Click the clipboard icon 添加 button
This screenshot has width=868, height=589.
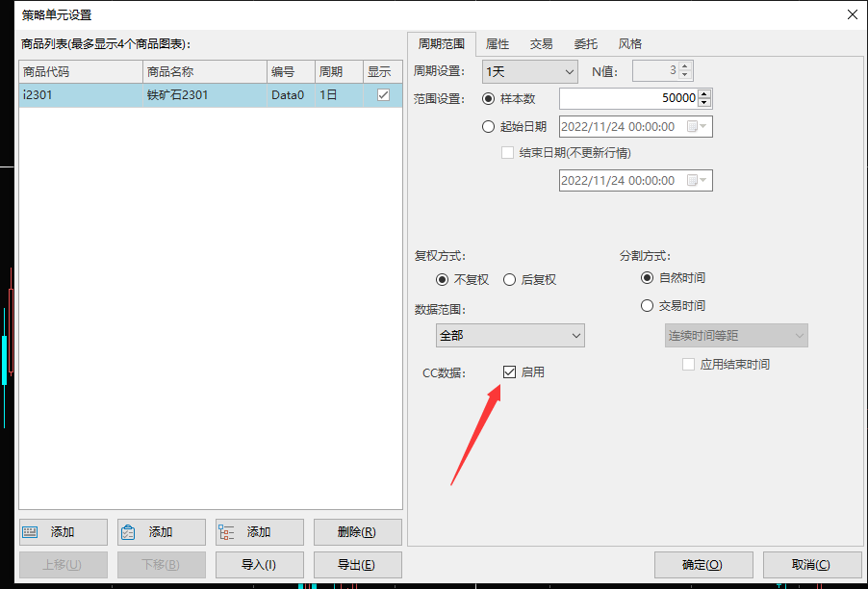(x=161, y=532)
